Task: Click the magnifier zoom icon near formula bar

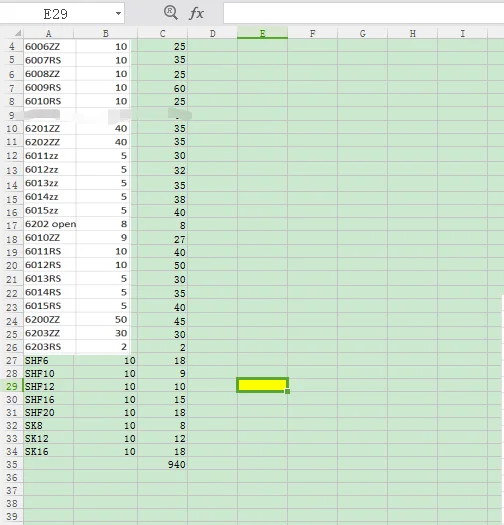Action: [x=171, y=13]
